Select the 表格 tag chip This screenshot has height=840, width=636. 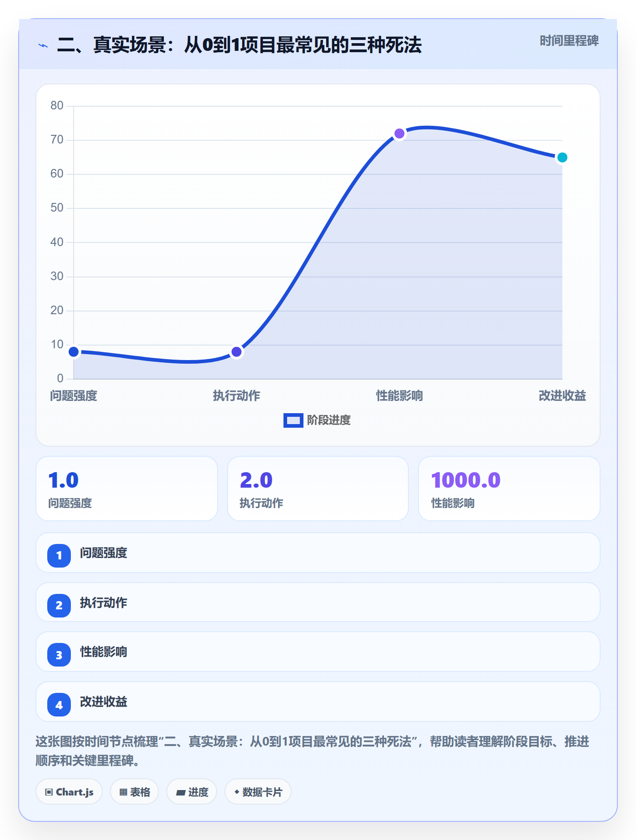(134, 792)
